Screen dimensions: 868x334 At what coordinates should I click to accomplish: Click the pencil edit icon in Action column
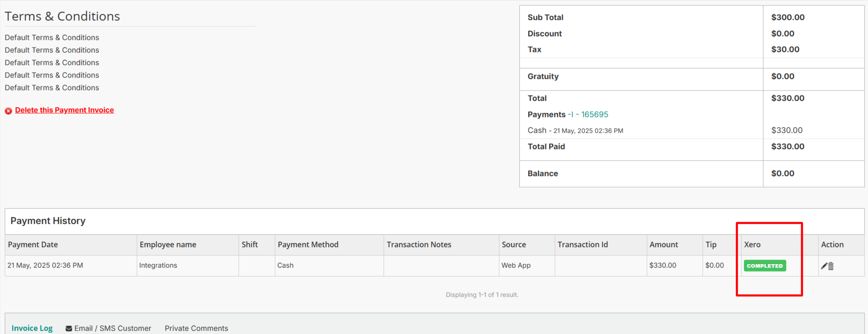point(824,266)
